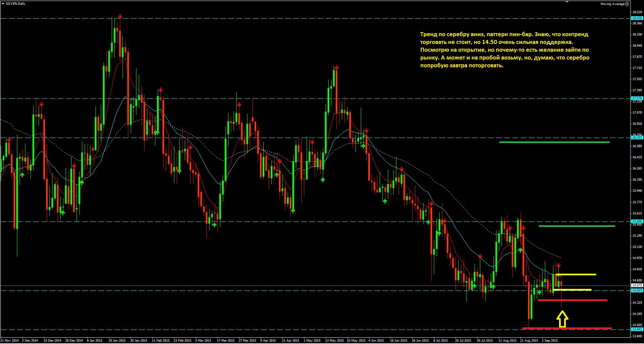Click the 2 Sep 2015 date label
Screen dimensions: 644x344
coord(550,341)
